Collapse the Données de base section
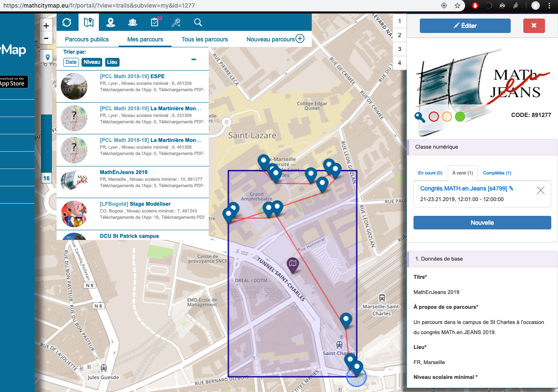 [x=482, y=259]
